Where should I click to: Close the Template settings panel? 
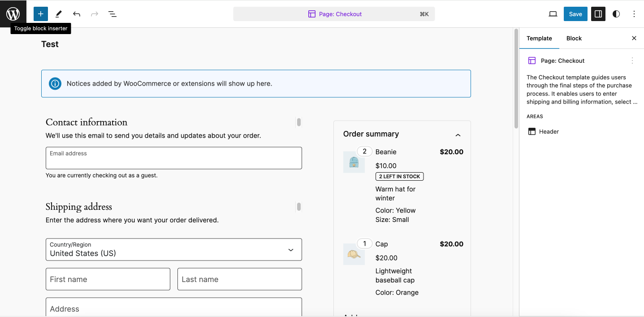tap(634, 38)
